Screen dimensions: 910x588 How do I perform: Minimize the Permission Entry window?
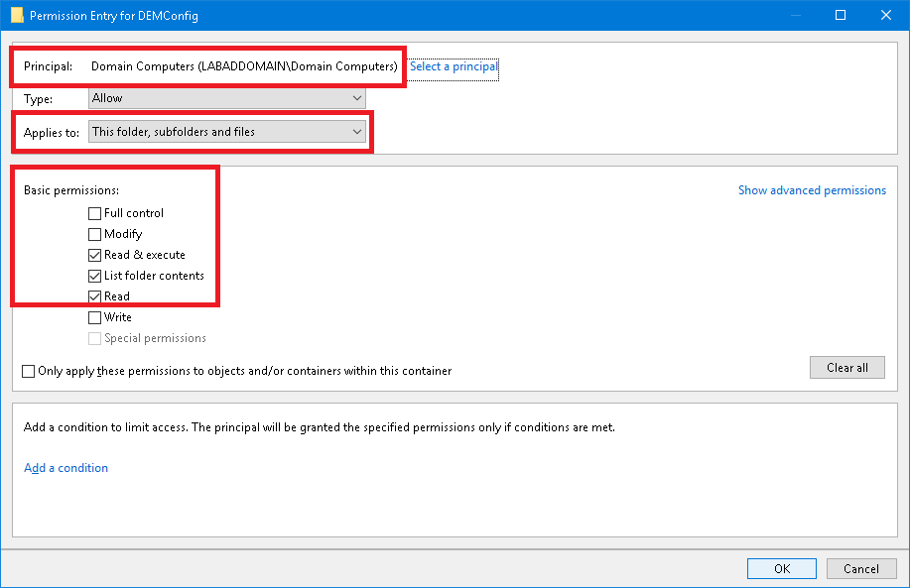795,15
